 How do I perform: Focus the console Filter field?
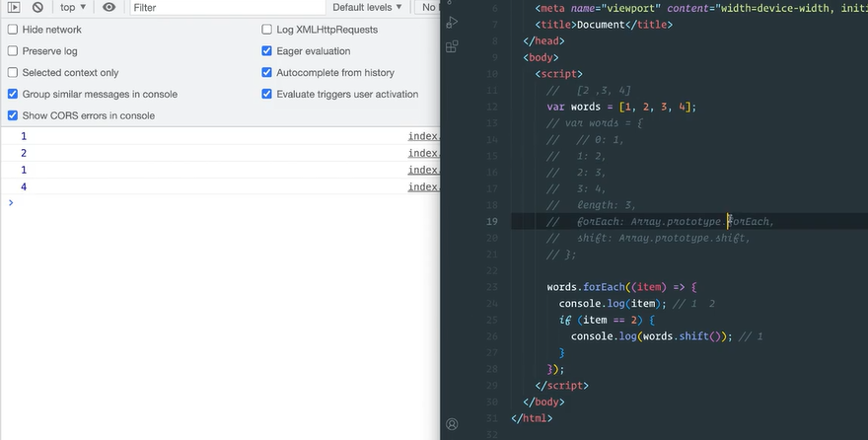point(228,7)
